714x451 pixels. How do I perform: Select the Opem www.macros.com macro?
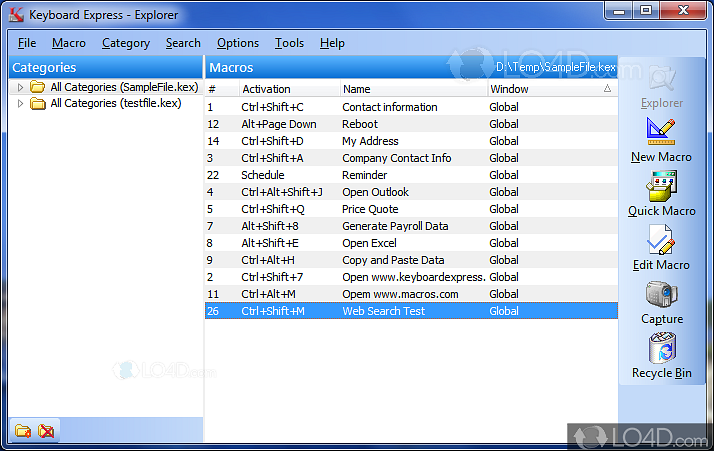pos(411,294)
